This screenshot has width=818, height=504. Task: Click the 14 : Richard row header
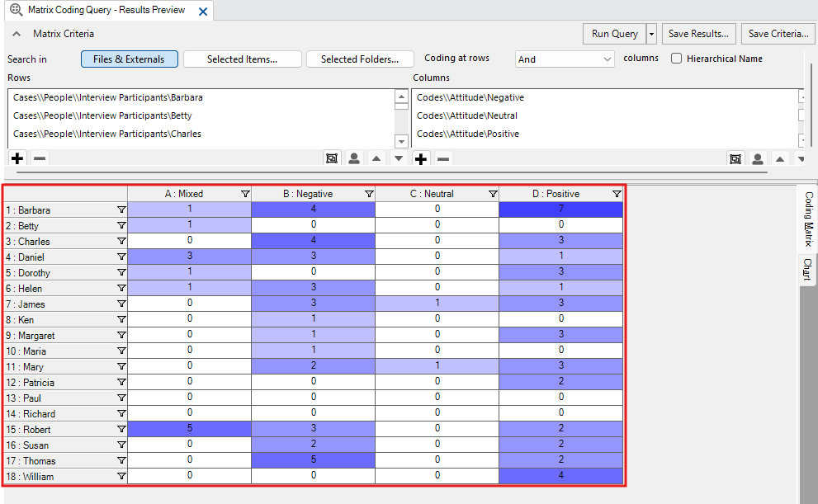click(x=66, y=413)
